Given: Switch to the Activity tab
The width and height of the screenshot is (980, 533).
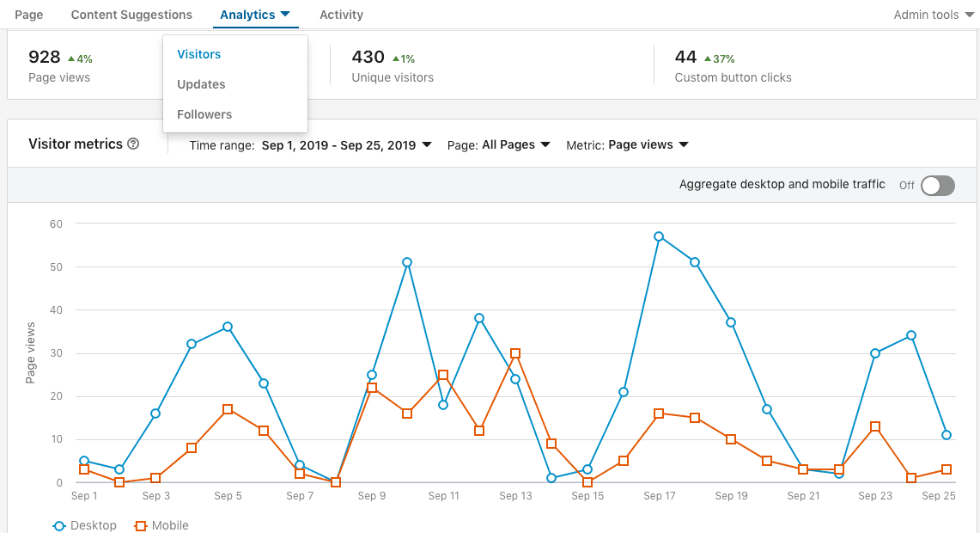Looking at the screenshot, I should point(341,14).
